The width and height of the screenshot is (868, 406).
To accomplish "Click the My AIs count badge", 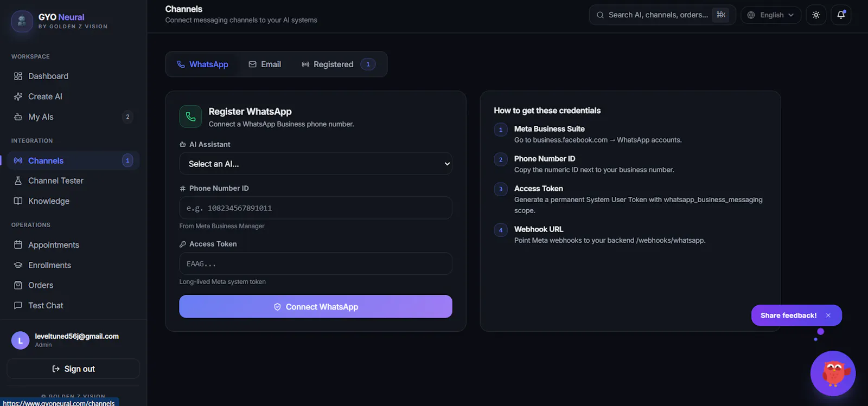I will click(x=127, y=117).
